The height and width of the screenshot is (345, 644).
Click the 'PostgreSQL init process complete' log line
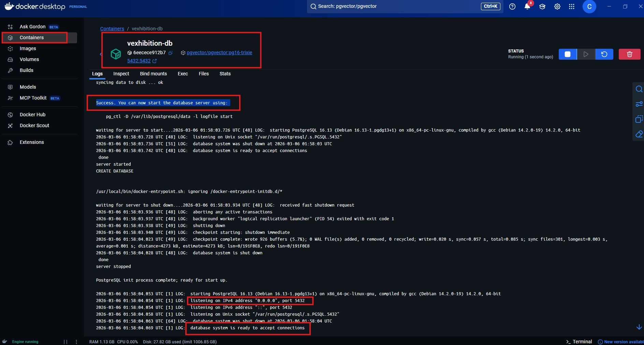162,280
